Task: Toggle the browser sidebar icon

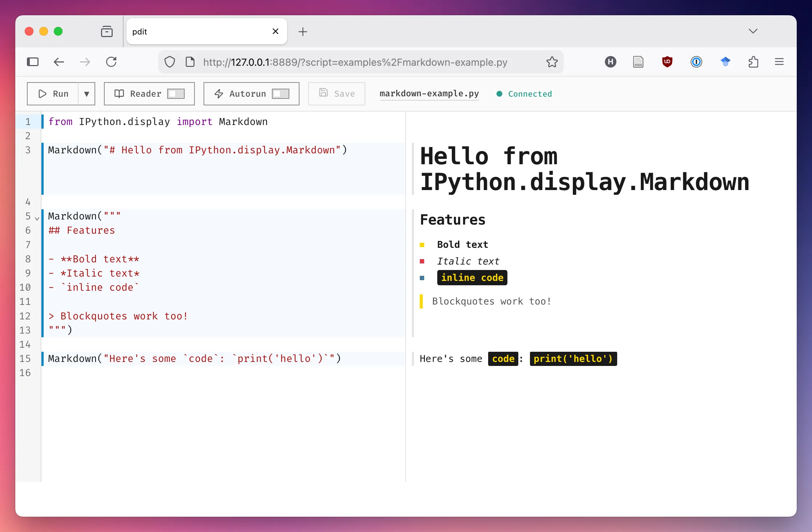Action: pos(33,62)
